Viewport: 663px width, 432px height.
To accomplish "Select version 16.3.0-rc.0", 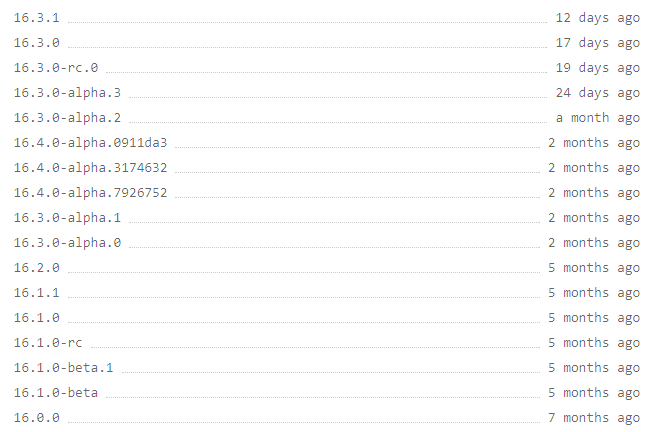I will coord(56,68).
